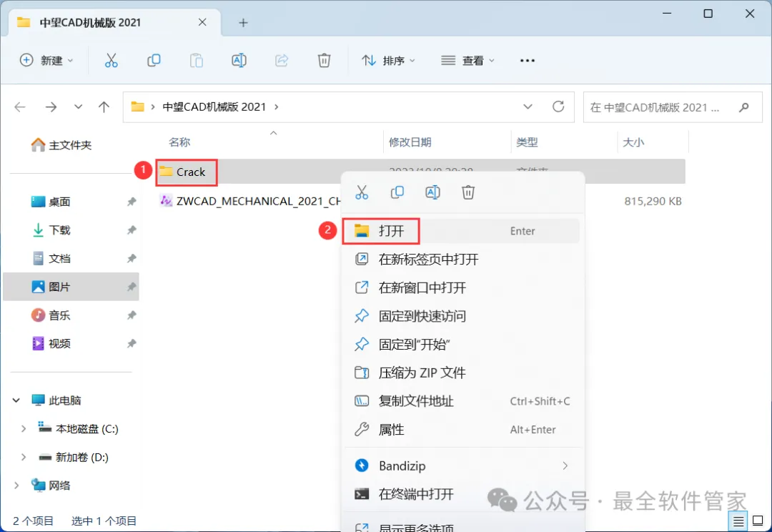The height and width of the screenshot is (532, 772).
Task: Sort by the 名称 column header
Action: click(x=179, y=142)
